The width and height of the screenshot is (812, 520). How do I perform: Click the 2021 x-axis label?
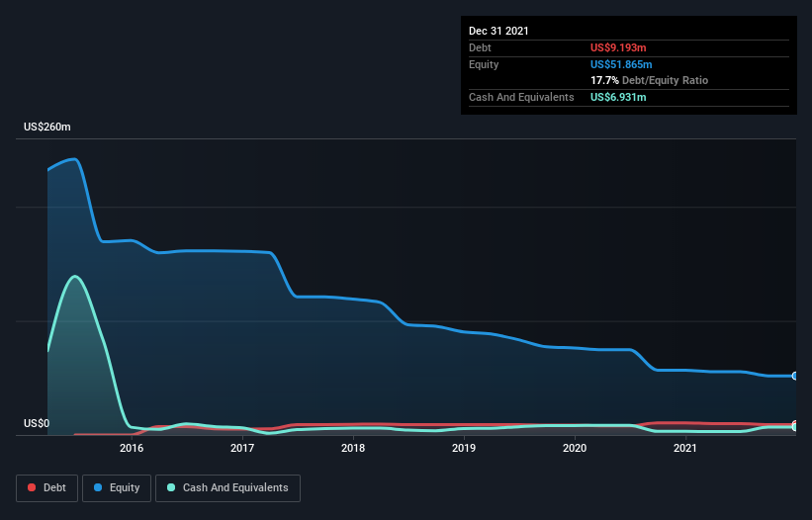coord(685,448)
